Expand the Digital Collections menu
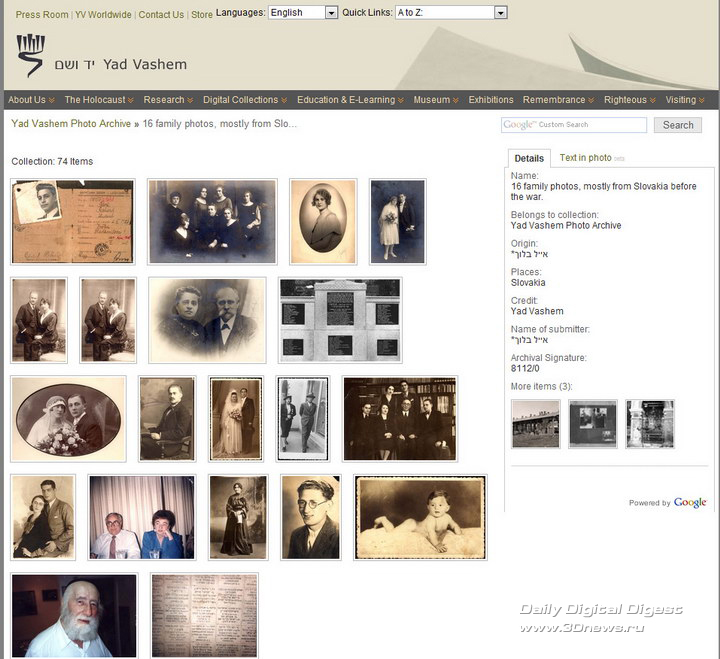720x659 pixels. 245,100
